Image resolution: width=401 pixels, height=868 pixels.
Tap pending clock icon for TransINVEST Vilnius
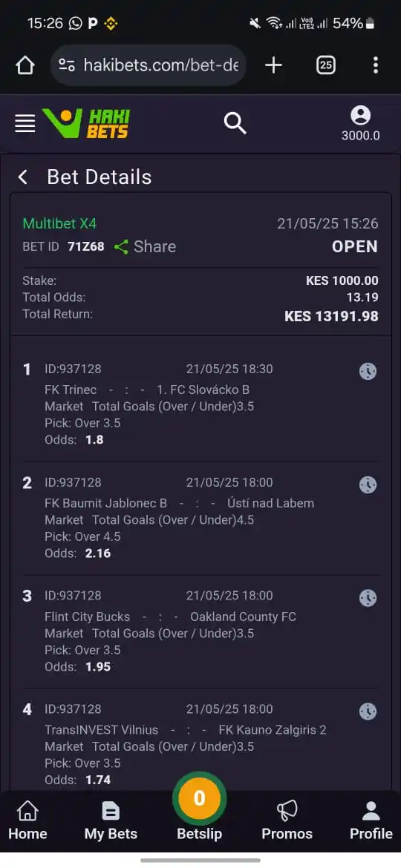pos(368,712)
